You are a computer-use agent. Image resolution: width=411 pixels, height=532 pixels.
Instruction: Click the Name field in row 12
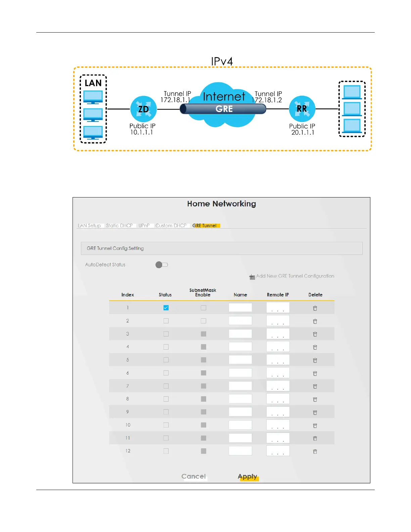point(240,451)
